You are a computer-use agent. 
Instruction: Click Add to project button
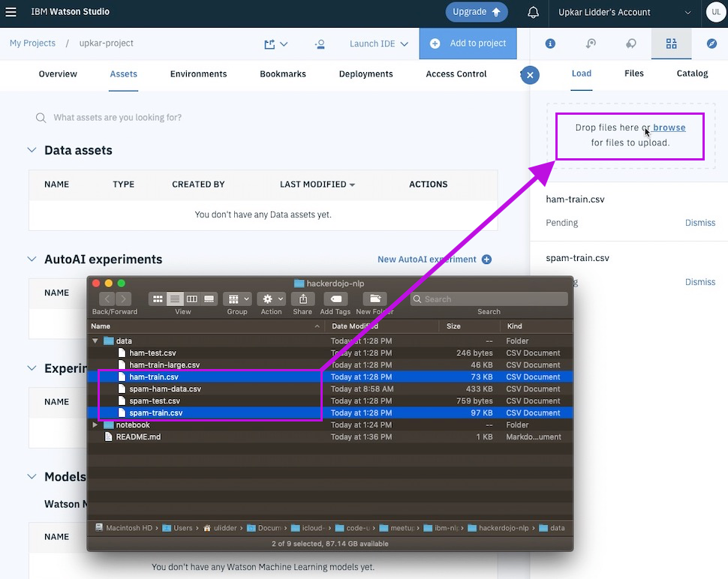(468, 43)
